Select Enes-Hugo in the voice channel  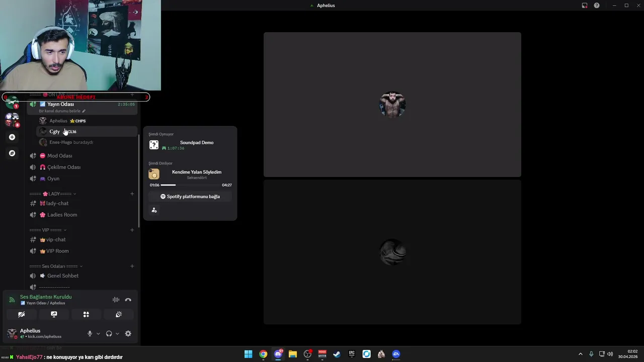pyautogui.click(x=87, y=142)
